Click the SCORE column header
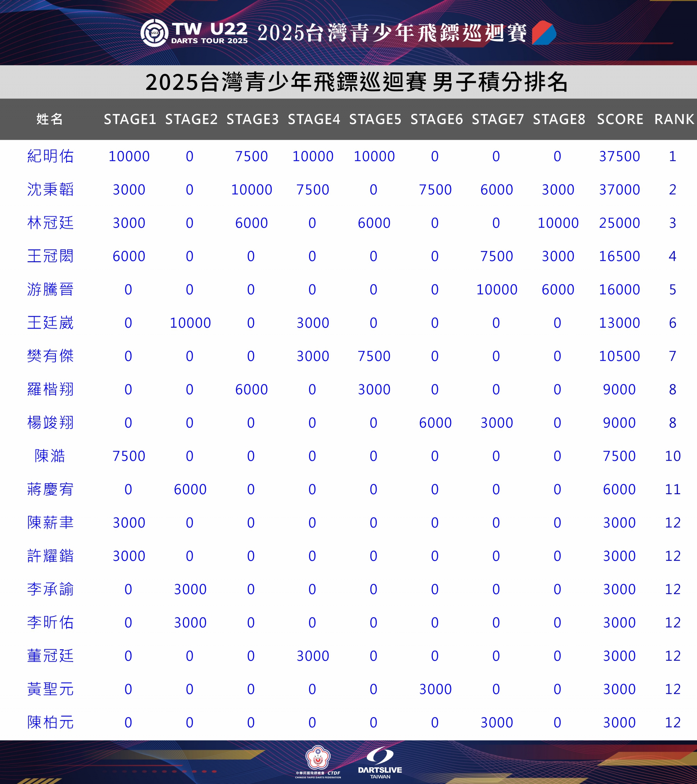 point(620,119)
